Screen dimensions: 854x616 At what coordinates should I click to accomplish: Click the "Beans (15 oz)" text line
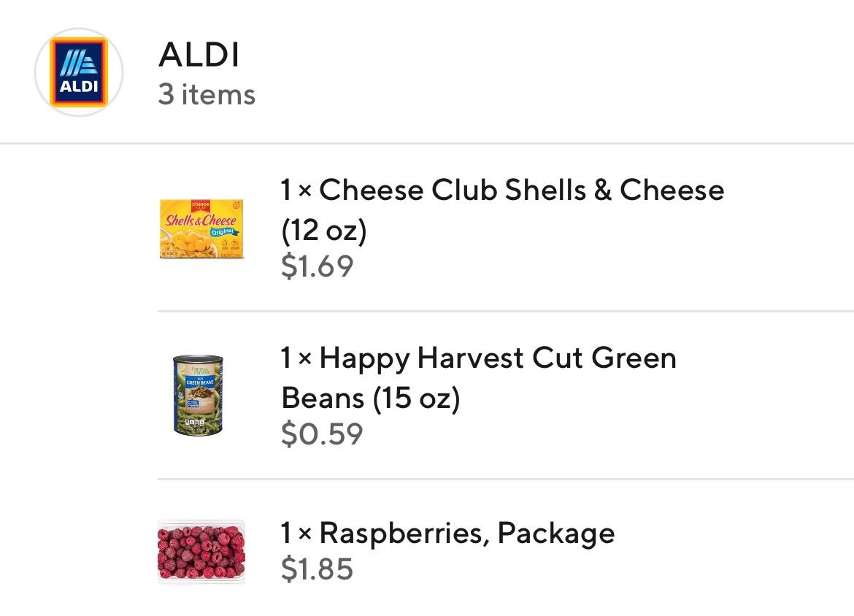click(370, 399)
